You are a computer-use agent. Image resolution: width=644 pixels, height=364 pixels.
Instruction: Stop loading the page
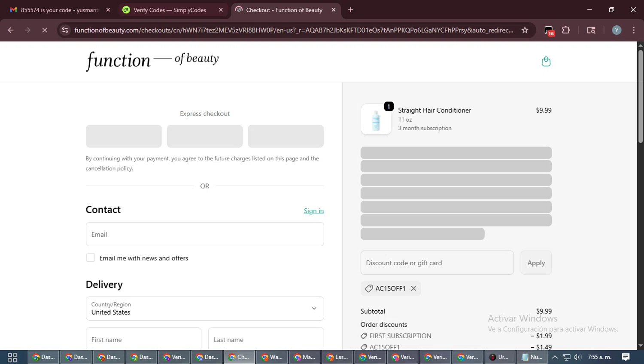point(45,30)
